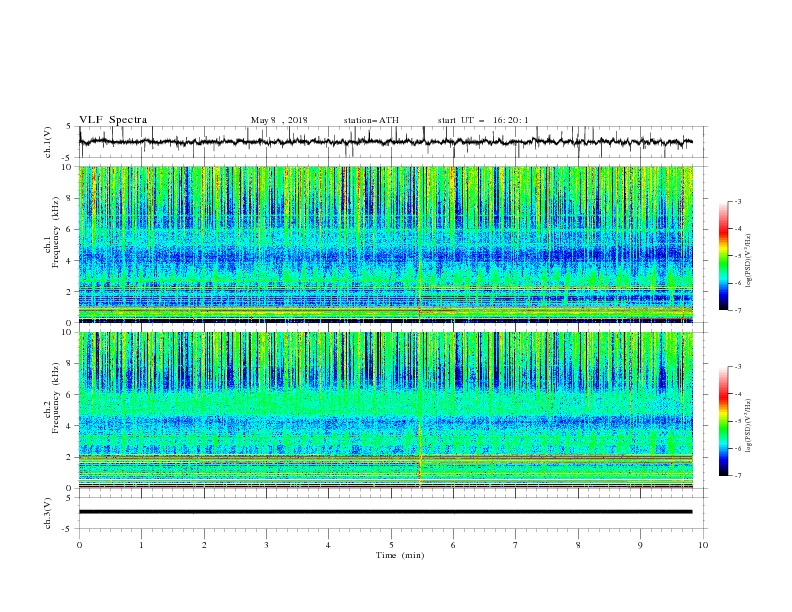The width and height of the screenshot is (792, 612).
Task: Click time axis tick label "5"
Action: click(391, 545)
